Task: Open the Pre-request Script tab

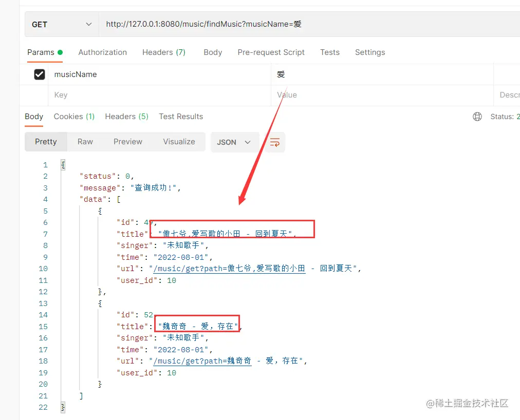Action: click(271, 52)
